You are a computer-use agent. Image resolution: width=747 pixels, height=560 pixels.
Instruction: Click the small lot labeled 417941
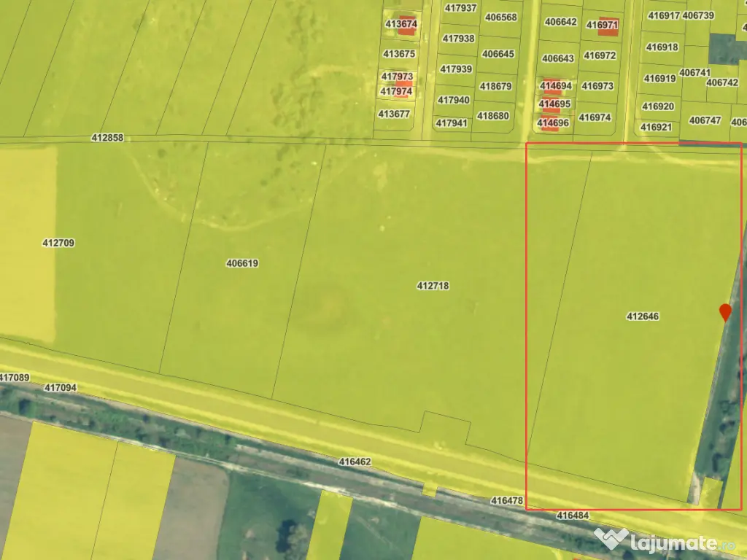452,123
